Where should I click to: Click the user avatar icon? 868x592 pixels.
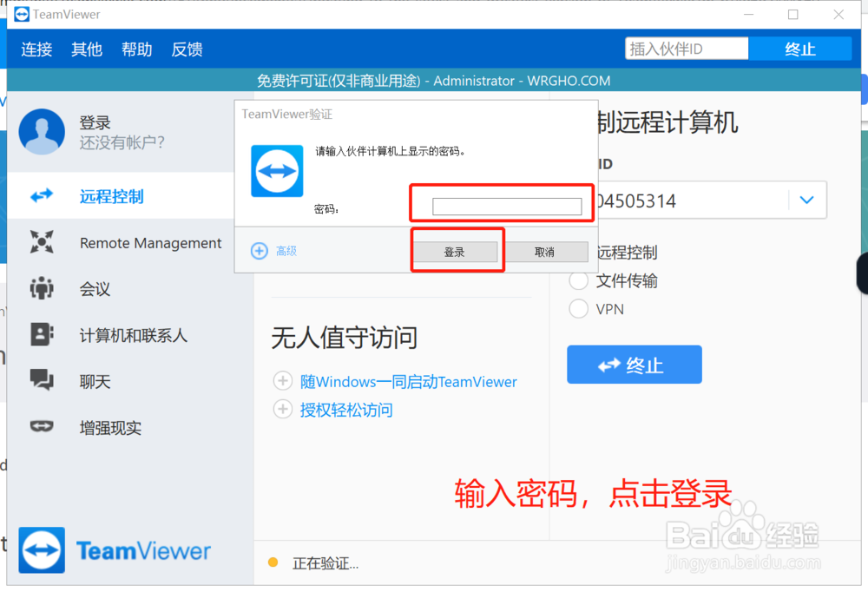coord(42,132)
